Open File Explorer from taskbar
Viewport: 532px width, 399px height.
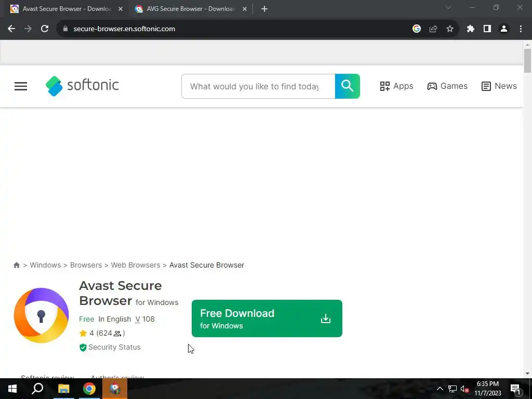coord(63,389)
